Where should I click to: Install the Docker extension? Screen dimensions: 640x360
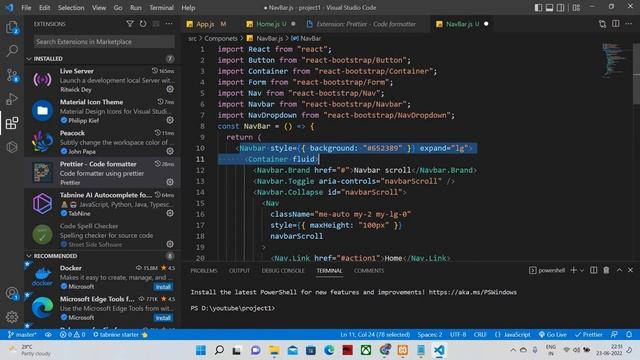pos(163,287)
